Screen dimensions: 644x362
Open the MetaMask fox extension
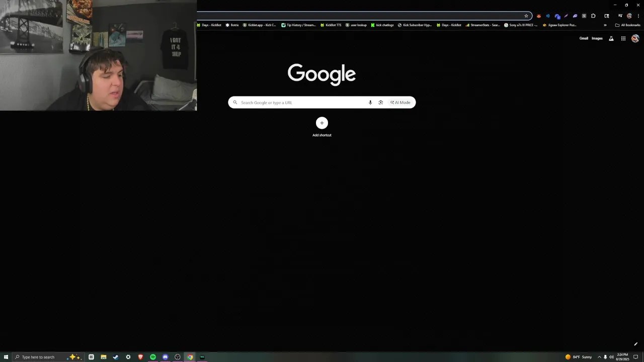point(539,16)
